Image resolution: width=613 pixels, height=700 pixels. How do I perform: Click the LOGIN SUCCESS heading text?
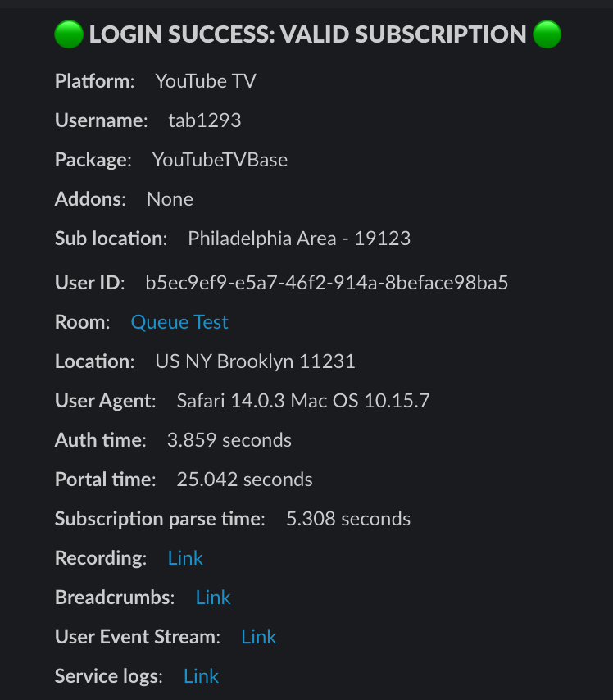pos(307,34)
